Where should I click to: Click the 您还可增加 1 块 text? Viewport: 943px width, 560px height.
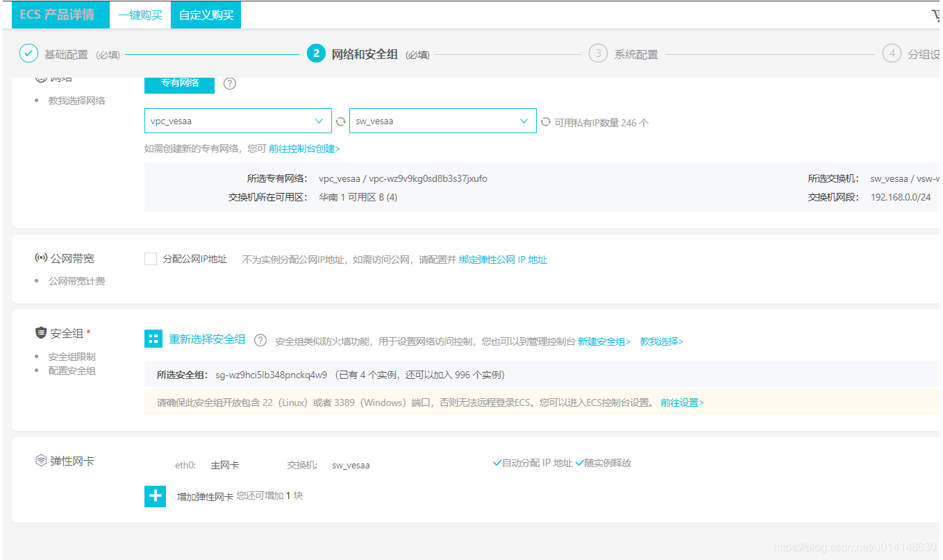[x=269, y=495]
